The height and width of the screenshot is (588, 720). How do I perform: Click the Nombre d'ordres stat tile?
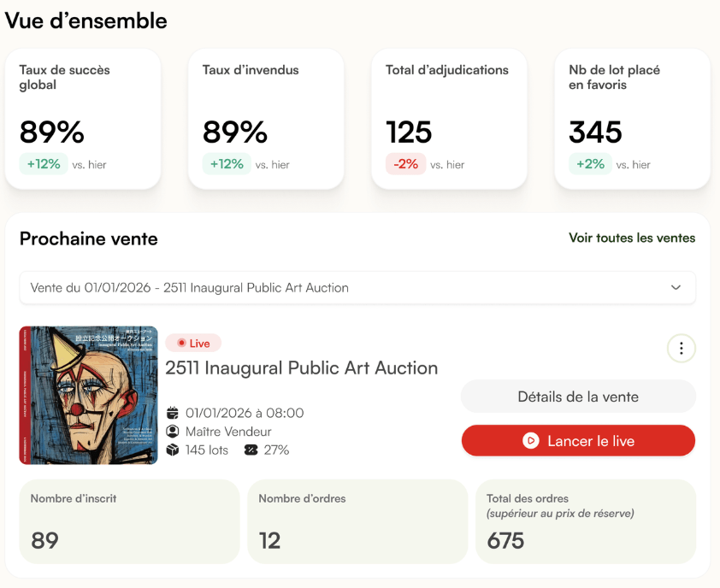(357, 522)
